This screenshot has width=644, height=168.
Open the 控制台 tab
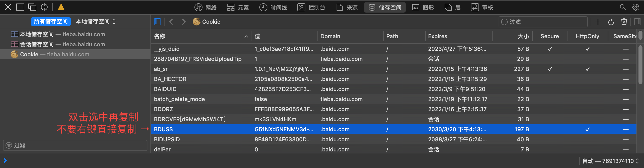(x=311, y=8)
